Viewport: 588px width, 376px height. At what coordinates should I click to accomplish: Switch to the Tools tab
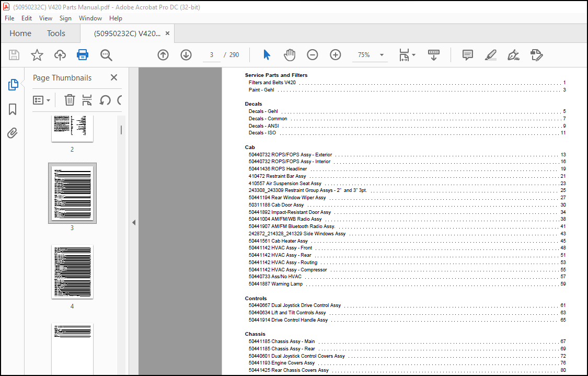[56, 33]
